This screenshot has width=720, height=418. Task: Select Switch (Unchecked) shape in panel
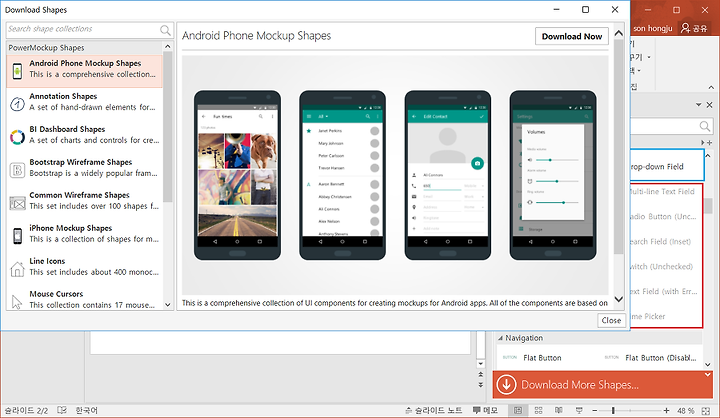coord(662,266)
